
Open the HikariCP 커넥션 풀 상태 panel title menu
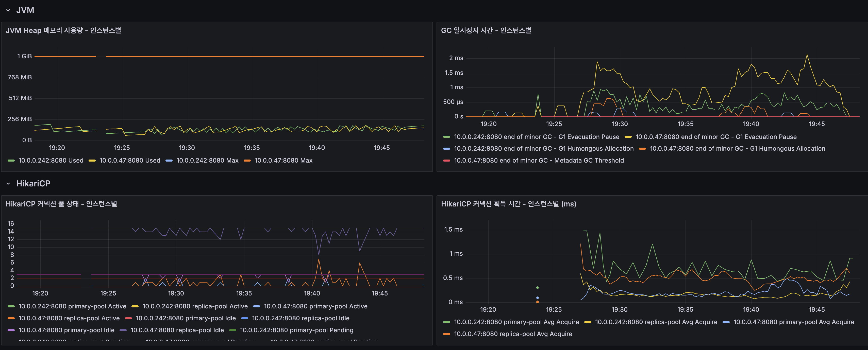pos(61,204)
